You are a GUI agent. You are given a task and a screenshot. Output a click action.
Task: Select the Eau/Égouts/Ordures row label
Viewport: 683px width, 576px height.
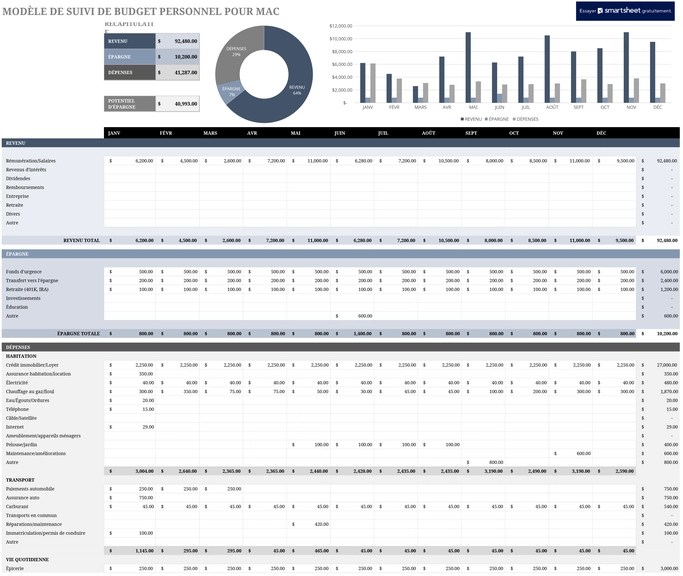tap(27, 400)
